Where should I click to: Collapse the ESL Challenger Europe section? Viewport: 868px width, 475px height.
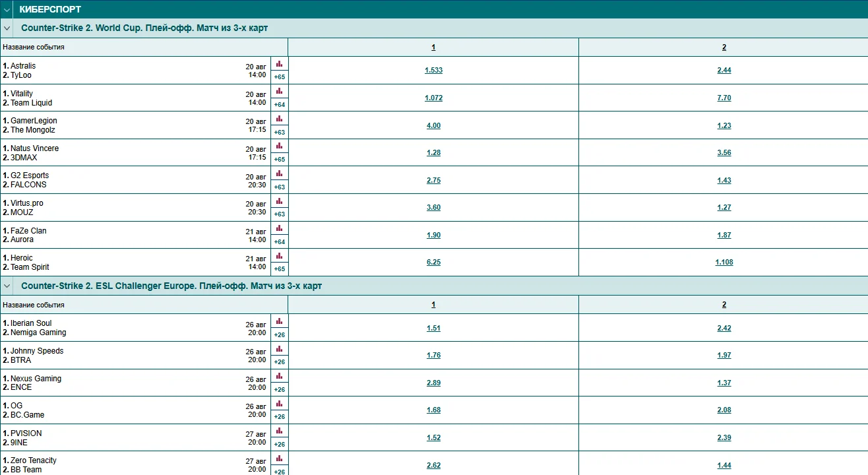coord(7,286)
